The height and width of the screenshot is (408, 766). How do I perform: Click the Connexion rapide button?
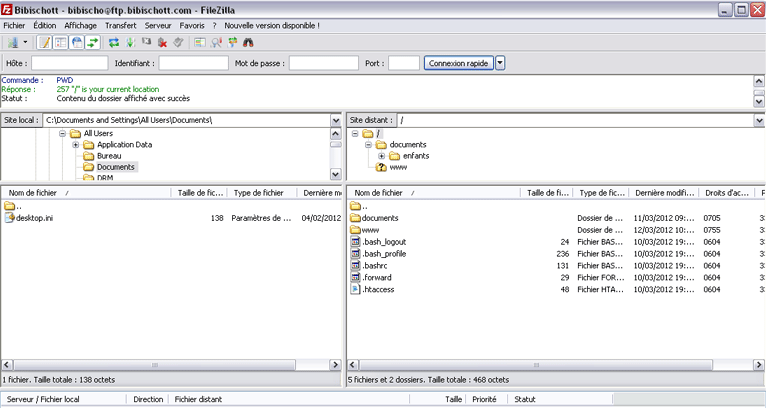[458, 63]
